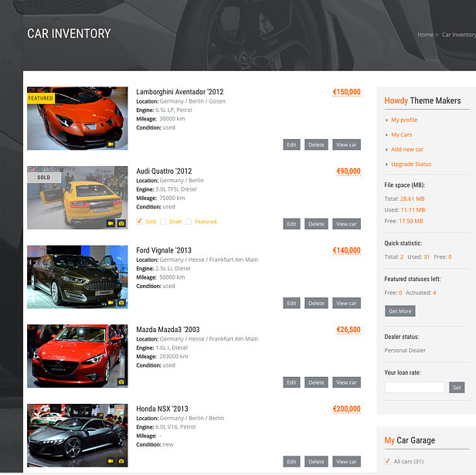This screenshot has height=475, width=476.
Task: Enable the Featured checkbox for Audi Quattro
Action: pos(189,222)
